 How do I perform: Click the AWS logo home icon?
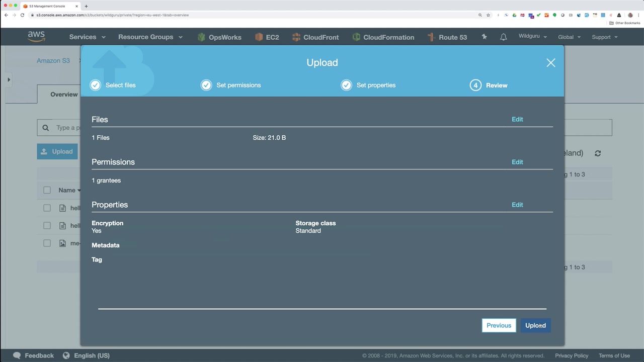[36, 37]
